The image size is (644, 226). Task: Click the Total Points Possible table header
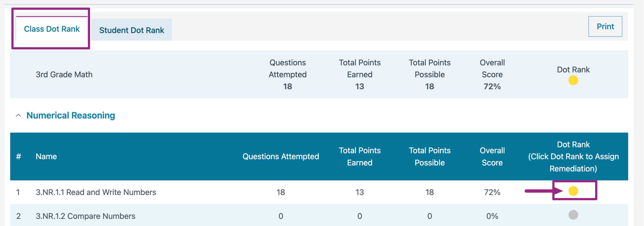point(429,157)
